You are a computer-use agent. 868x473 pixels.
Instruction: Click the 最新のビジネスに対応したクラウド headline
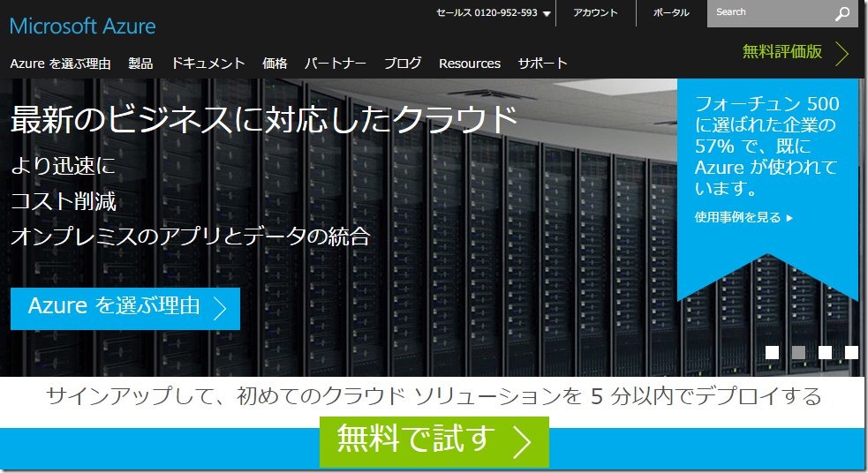(x=265, y=119)
